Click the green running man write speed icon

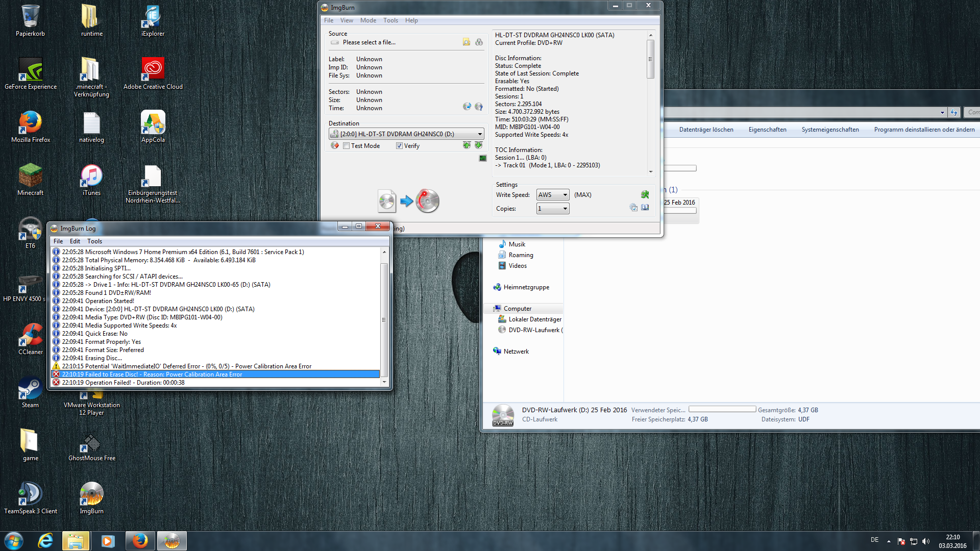[x=645, y=195]
